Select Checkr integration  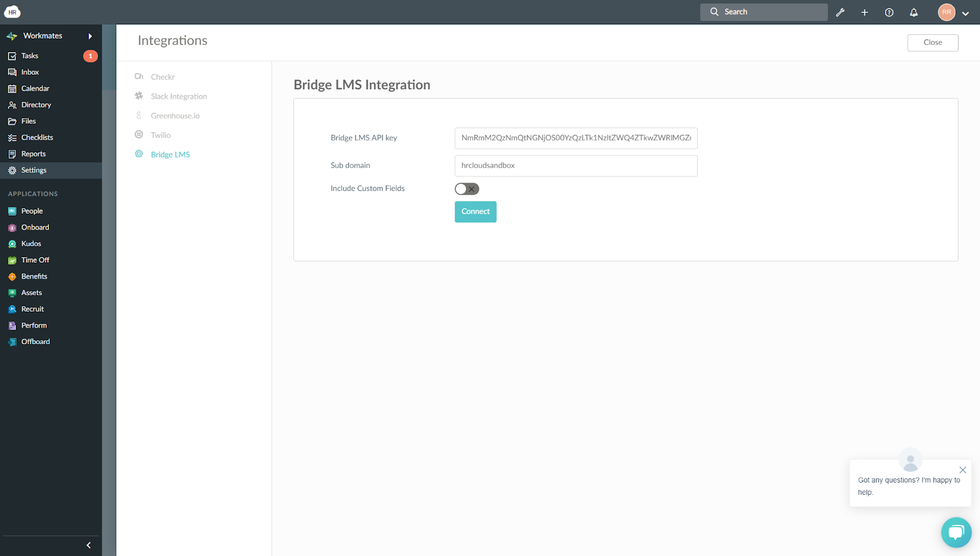(x=162, y=77)
